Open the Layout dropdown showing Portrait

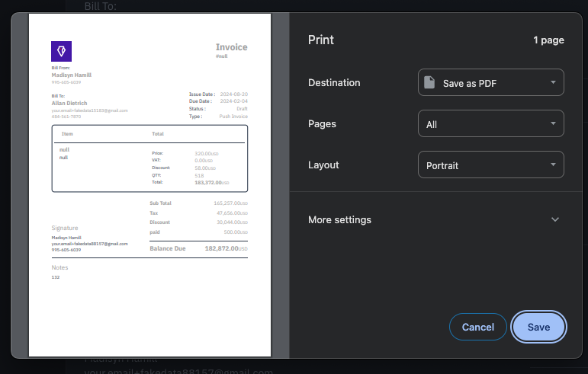[x=490, y=165]
